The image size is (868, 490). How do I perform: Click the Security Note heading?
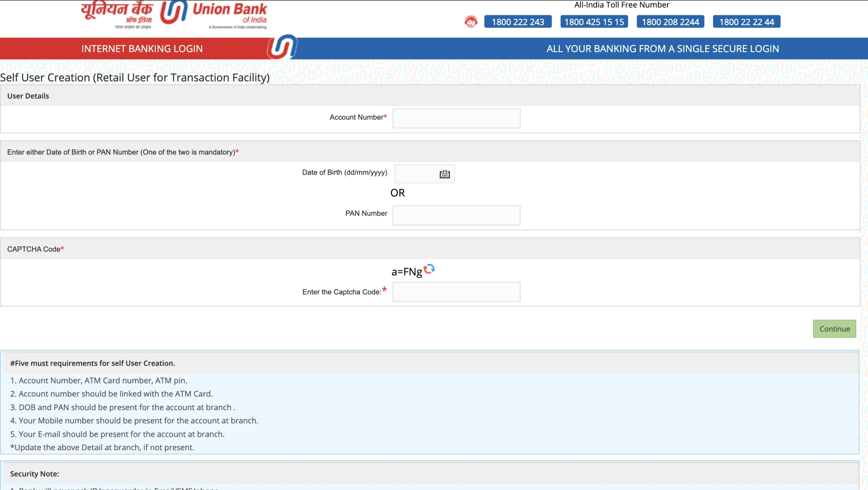pyautogui.click(x=34, y=473)
